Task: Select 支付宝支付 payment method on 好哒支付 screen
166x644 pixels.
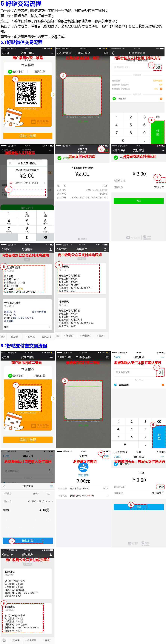Action: [x=139, y=385]
